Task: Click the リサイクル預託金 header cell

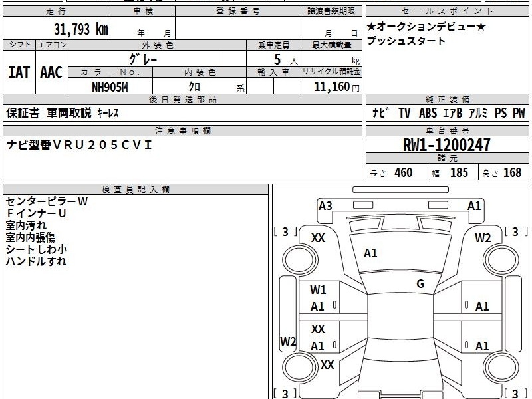Action: click(331, 72)
